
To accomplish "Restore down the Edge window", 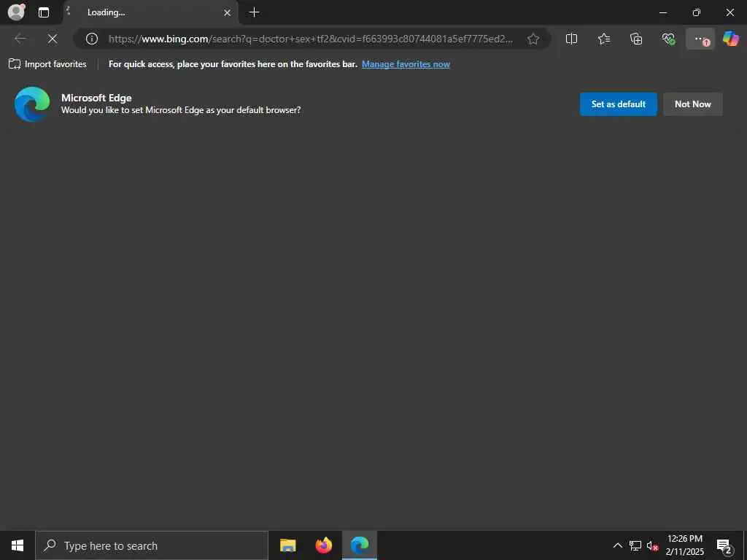I will pyautogui.click(x=697, y=12).
